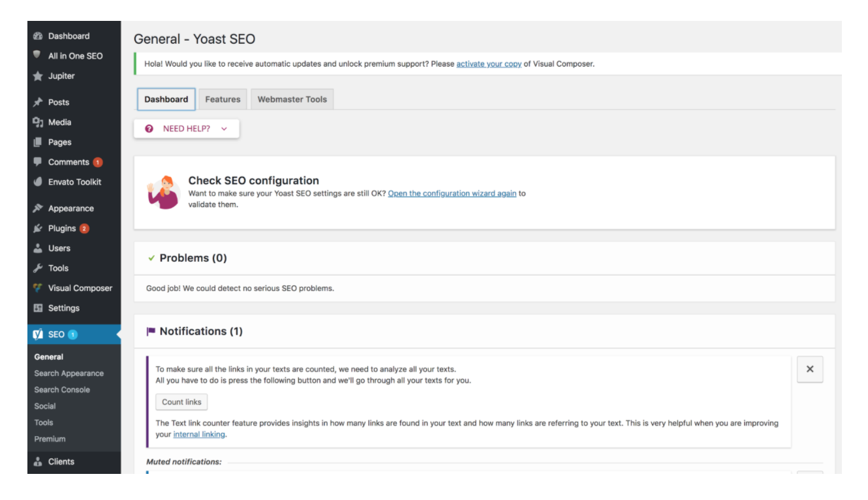Click the Dashboard gauge icon in sidebar
Viewport: 868px width, 500px height.
38,36
